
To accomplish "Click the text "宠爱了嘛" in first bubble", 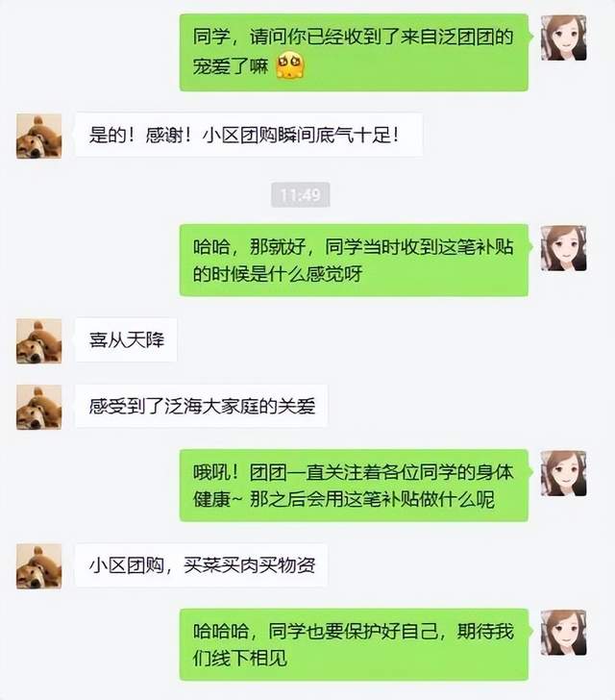I will 231,66.
